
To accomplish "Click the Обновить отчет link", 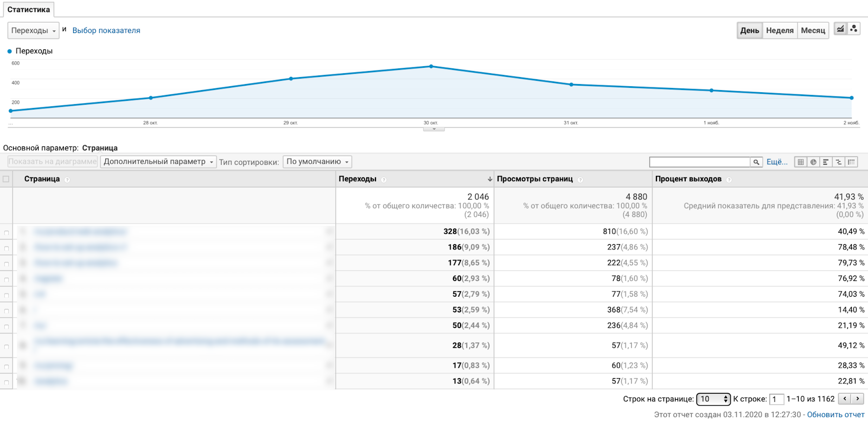I will 835,414.
